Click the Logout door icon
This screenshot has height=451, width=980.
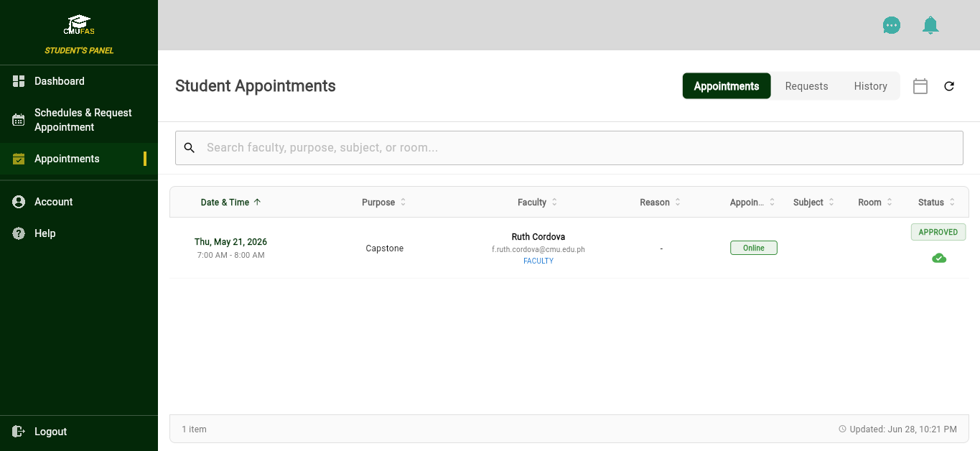[x=19, y=432]
